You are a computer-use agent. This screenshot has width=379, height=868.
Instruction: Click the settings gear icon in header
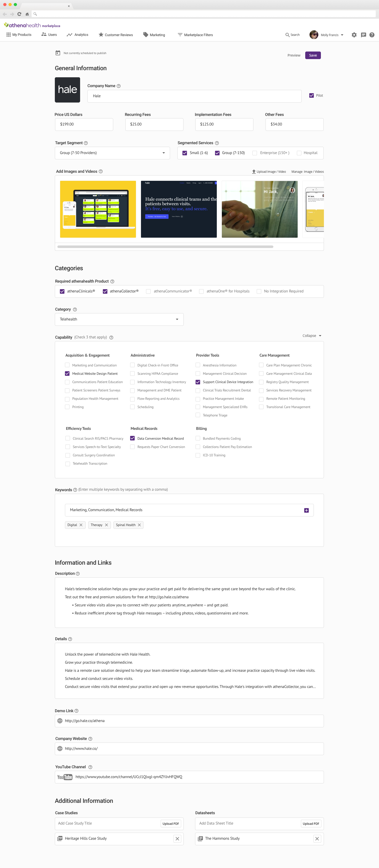pyautogui.click(x=354, y=35)
